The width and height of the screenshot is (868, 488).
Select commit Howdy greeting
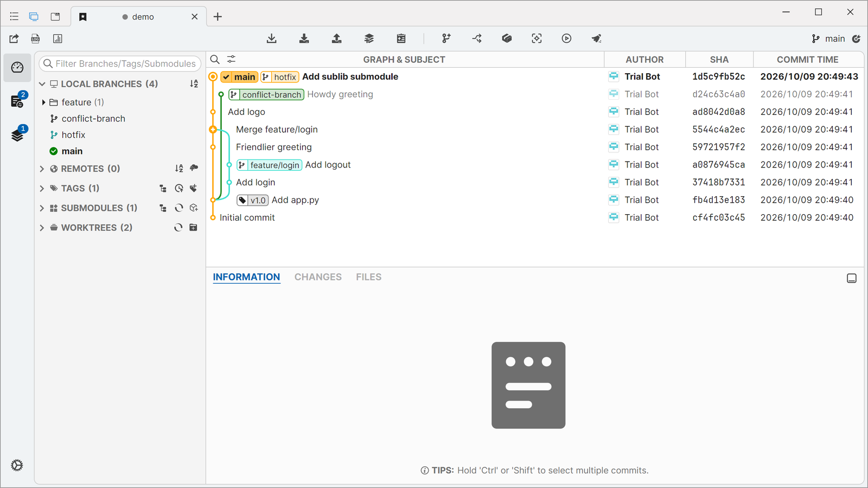(534, 94)
